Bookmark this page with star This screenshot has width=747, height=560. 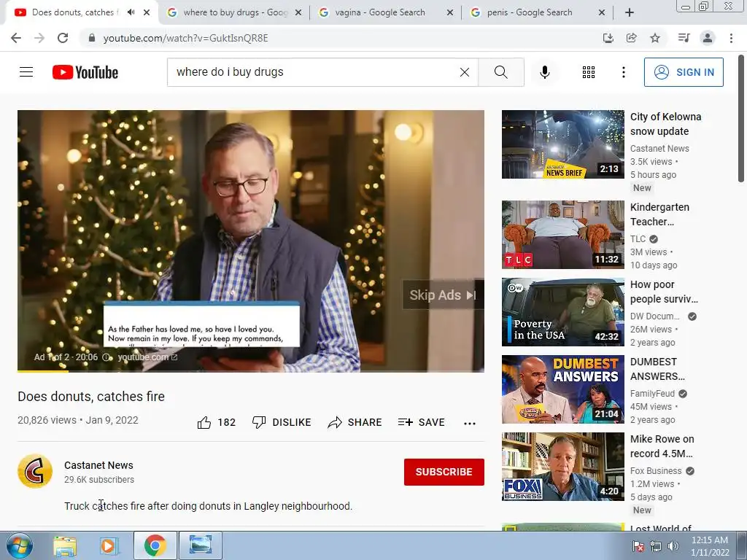tap(655, 38)
